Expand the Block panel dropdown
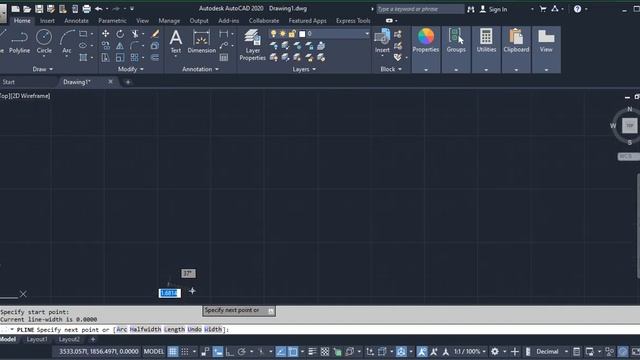The height and width of the screenshot is (360, 640). (x=391, y=69)
